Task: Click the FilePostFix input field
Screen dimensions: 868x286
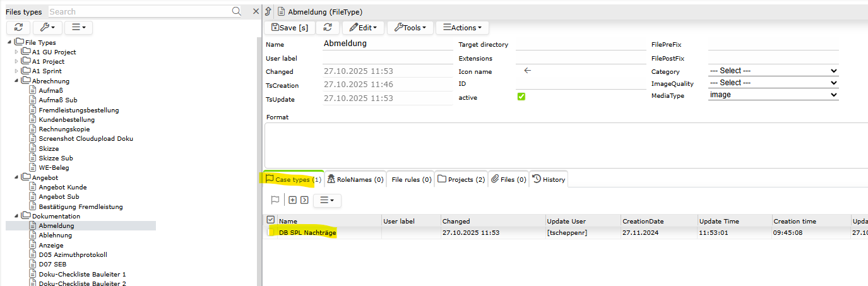Action: click(773, 58)
